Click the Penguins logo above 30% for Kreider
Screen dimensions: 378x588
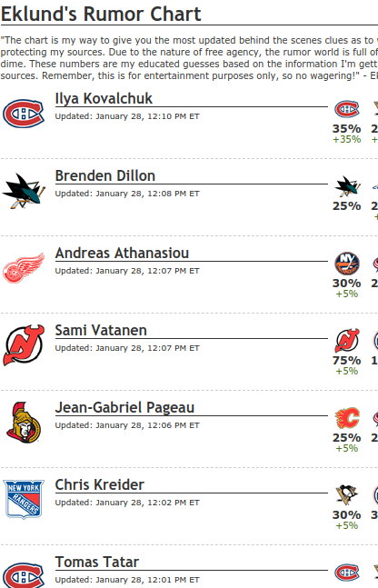click(347, 495)
